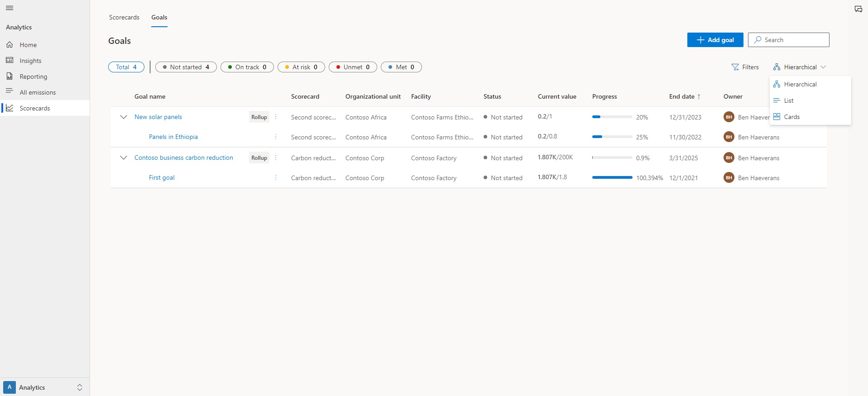Open the Panels in Ethiopia goal link

(173, 137)
